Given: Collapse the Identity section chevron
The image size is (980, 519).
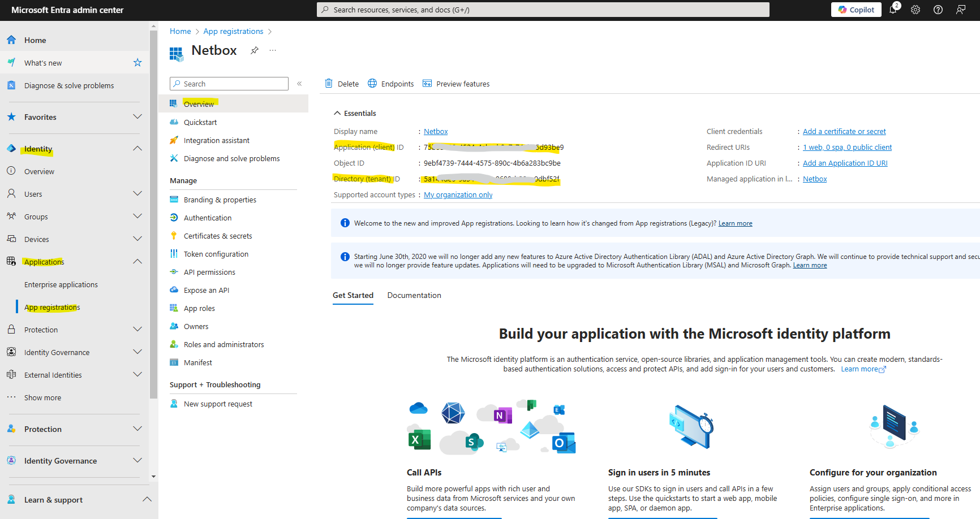Looking at the screenshot, I should coord(137,148).
